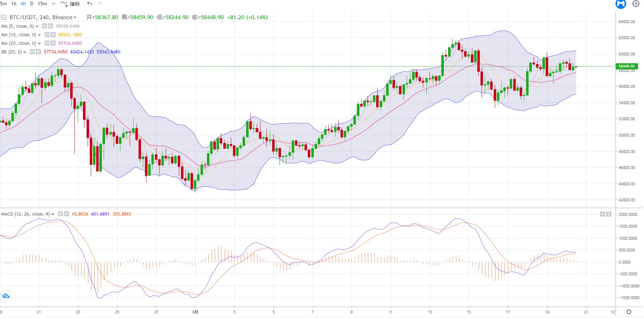Expand MA (20, close, 0) options
This screenshot has width=644, height=318.
pos(39,43)
